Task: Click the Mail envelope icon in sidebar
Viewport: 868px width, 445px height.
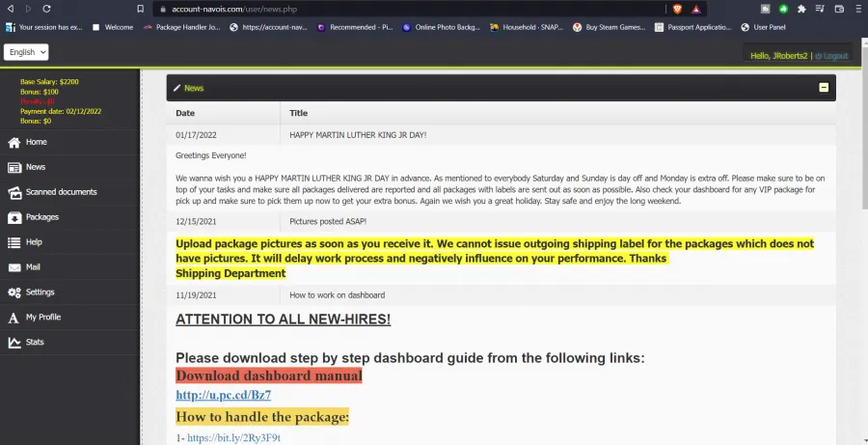Action: [14, 267]
